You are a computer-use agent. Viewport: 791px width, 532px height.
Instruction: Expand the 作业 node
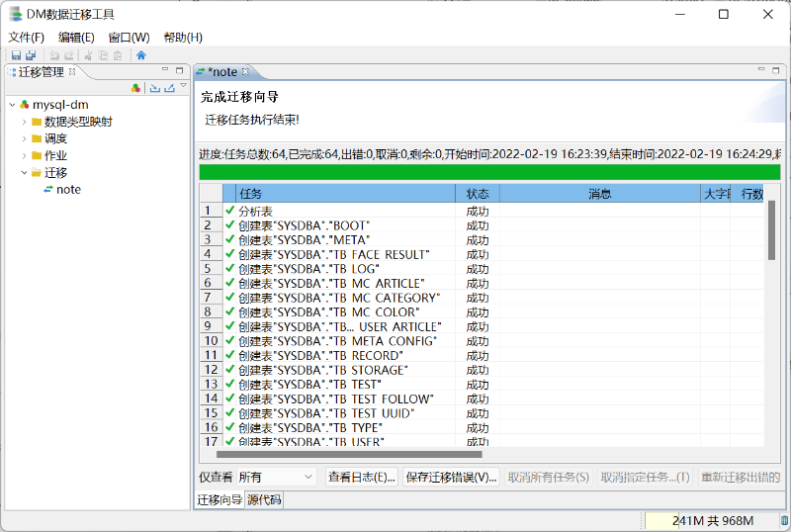(24, 155)
